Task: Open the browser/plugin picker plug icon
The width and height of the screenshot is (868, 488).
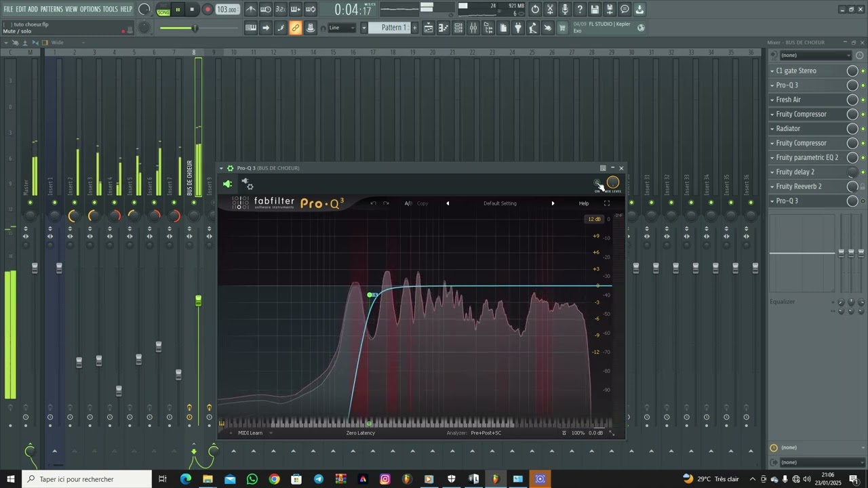Action: pos(518,28)
